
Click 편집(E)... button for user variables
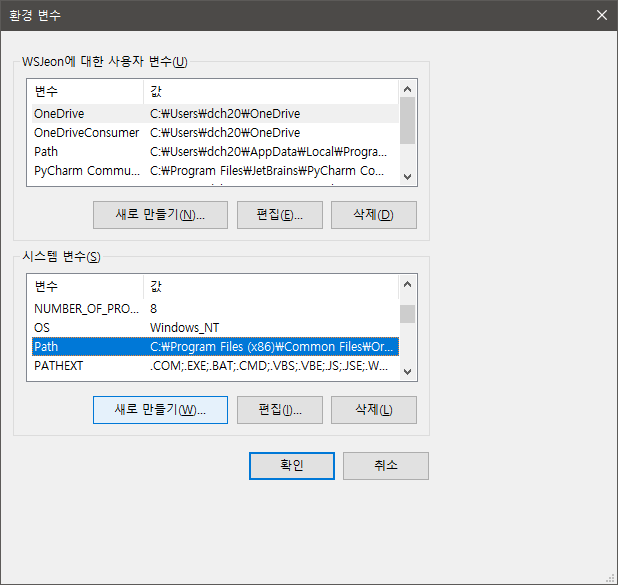click(280, 215)
